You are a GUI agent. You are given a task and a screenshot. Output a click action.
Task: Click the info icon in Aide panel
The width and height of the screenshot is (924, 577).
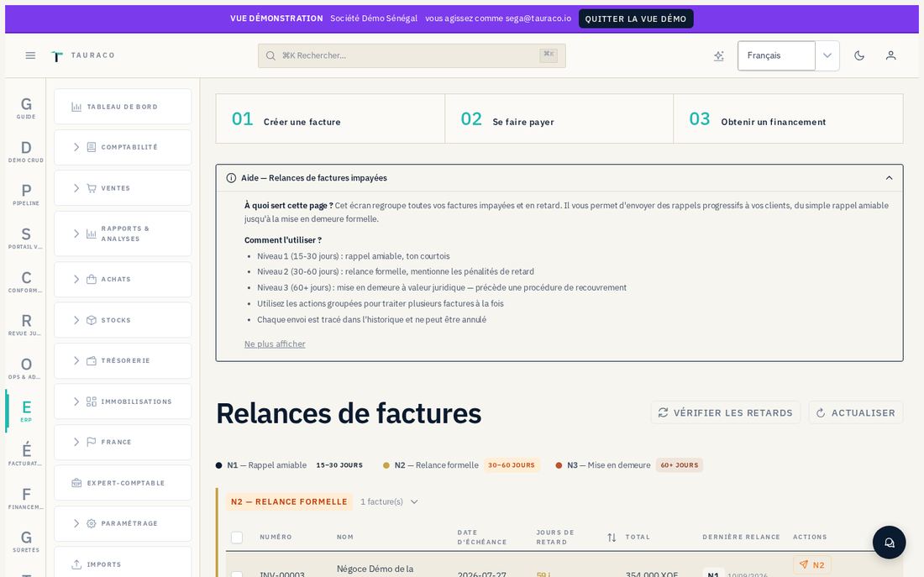coord(232,178)
